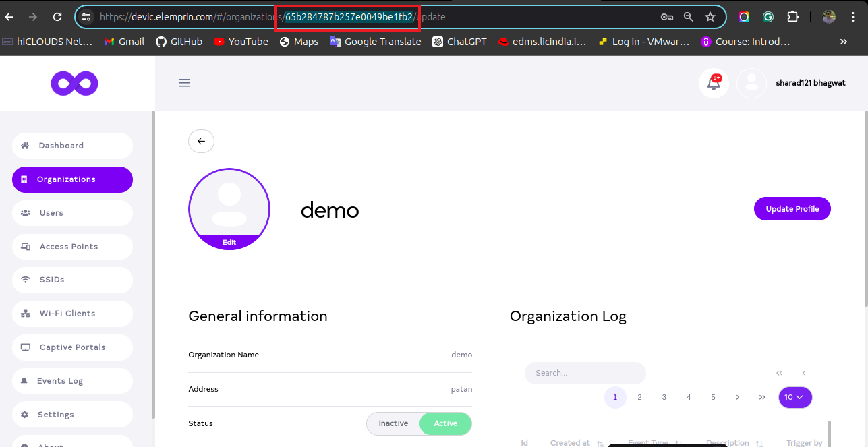Navigate to Captive Portals menu item

pos(72,347)
